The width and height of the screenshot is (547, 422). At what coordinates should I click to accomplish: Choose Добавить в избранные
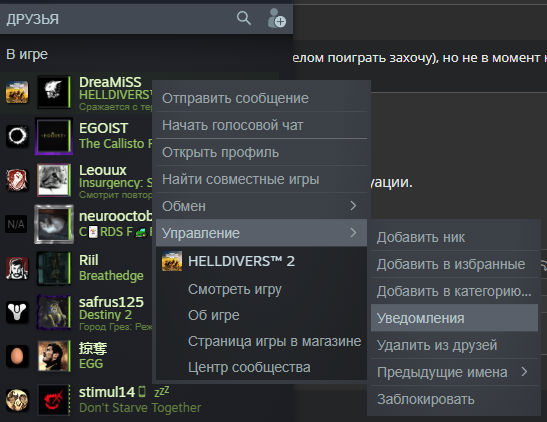pyautogui.click(x=454, y=264)
